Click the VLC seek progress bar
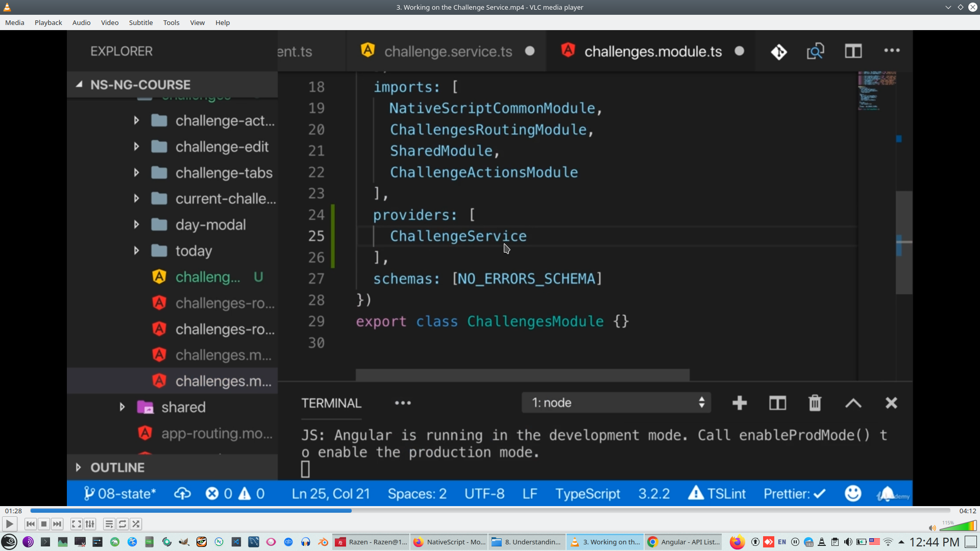980x551 pixels. (490, 511)
